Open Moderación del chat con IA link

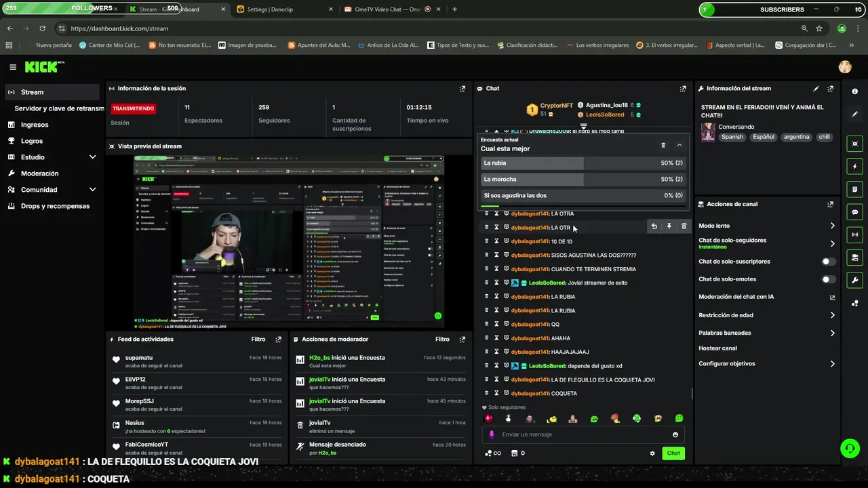pyautogui.click(x=767, y=297)
